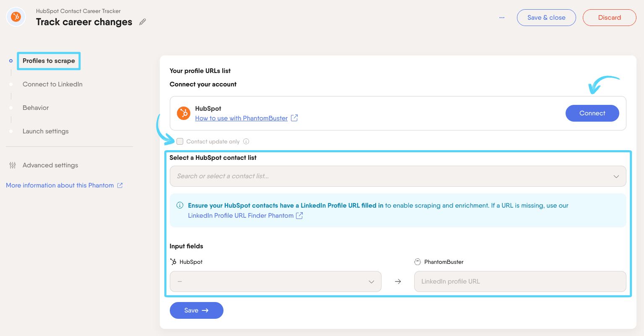Go to Connect to LinkedIn step

[x=52, y=84]
